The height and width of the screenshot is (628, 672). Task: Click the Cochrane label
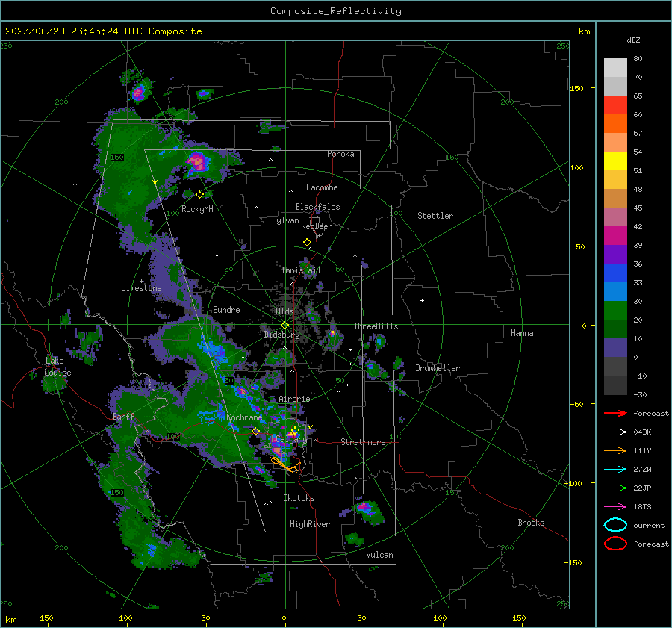[244, 417]
